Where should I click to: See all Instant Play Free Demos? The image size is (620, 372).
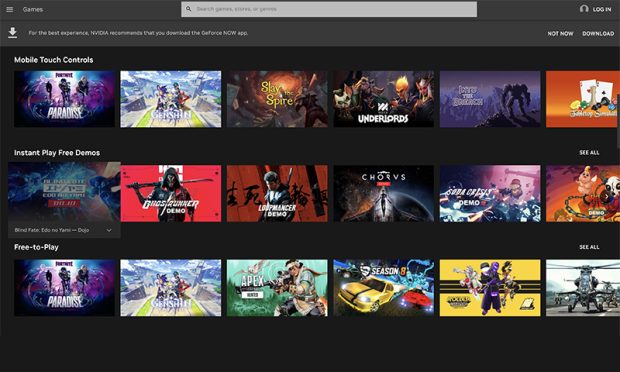589,153
